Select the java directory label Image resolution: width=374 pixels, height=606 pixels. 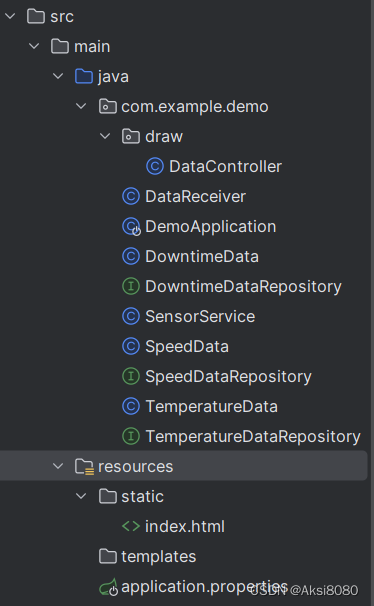click(113, 77)
